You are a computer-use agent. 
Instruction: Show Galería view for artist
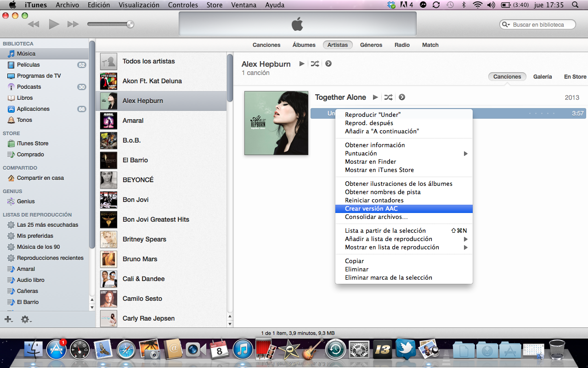pyautogui.click(x=543, y=77)
